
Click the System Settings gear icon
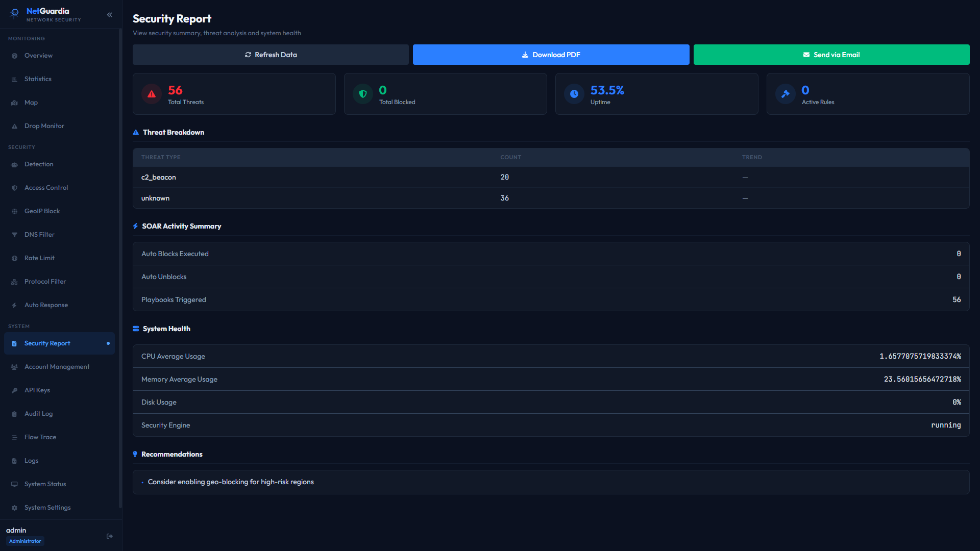coord(14,508)
